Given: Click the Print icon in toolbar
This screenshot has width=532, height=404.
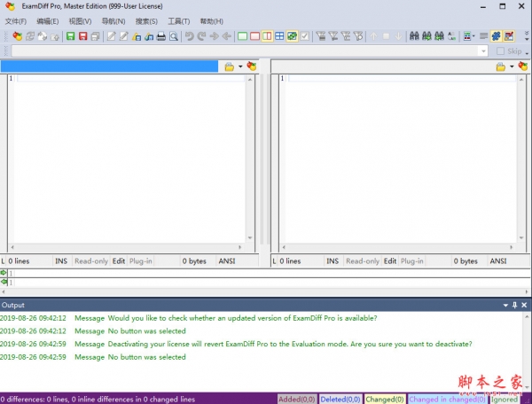Looking at the screenshot, I should (x=161, y=36).
